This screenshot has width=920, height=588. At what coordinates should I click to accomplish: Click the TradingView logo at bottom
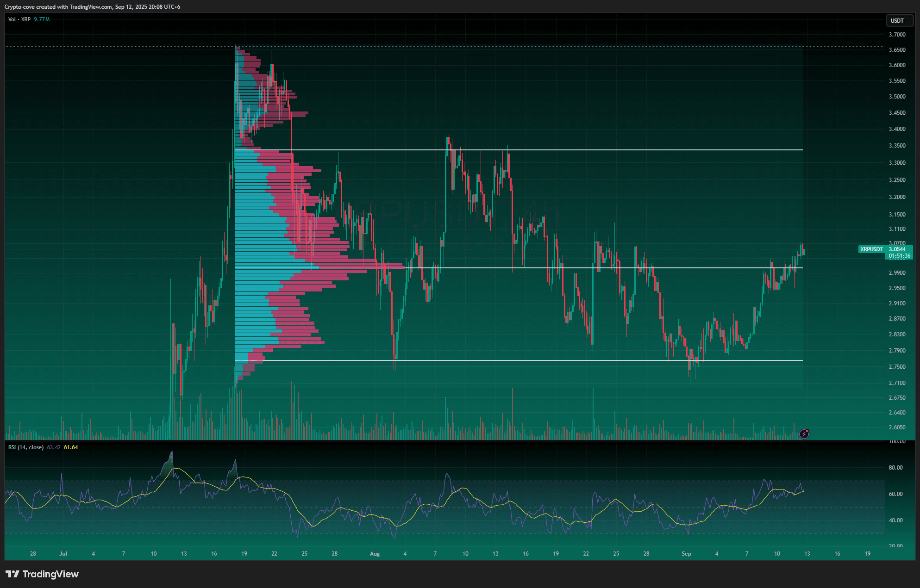(x=42, y=574)
